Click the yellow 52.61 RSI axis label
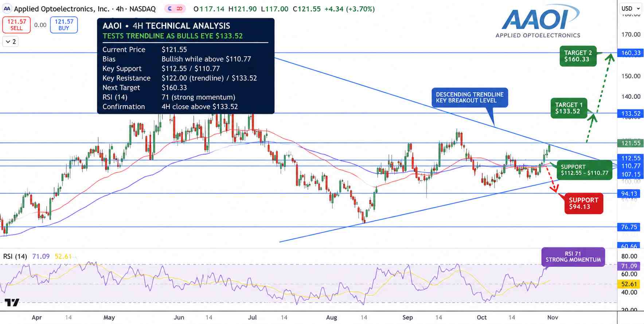Image resolution: width=644 pixels, height=324 pixels. tap(629, 284)
